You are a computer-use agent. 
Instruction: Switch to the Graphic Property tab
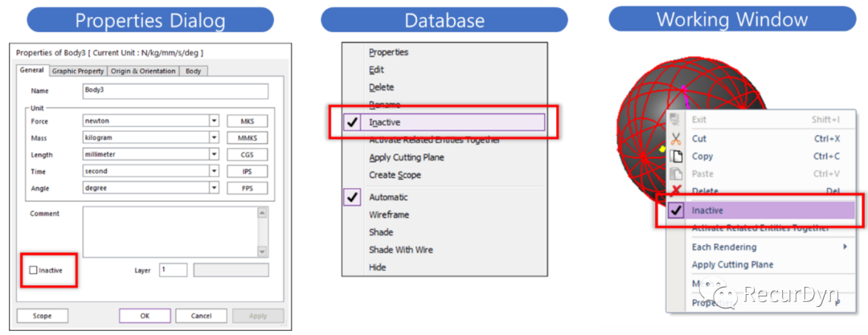click(84, 71)
